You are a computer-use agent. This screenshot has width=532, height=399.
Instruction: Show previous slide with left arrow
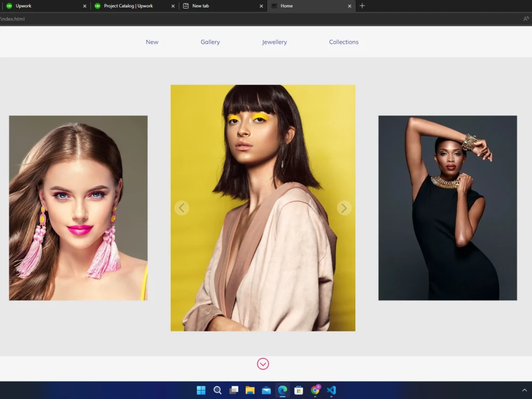[182, 208]
